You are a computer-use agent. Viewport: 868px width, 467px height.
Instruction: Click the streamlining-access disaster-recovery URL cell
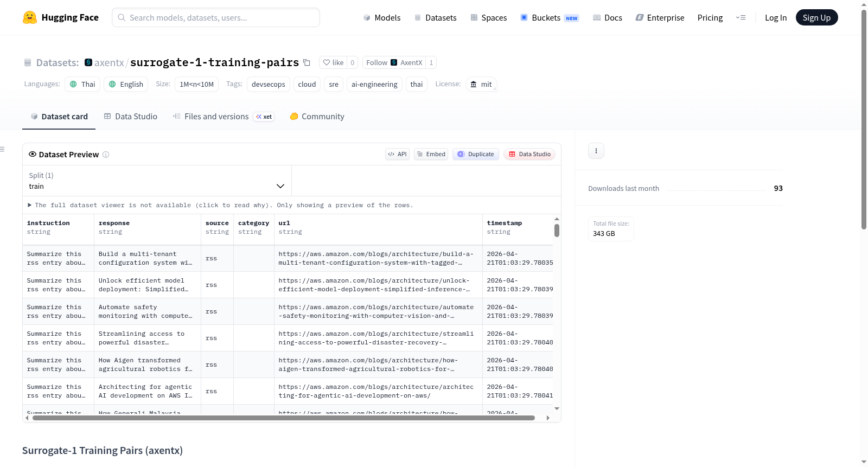378,338
